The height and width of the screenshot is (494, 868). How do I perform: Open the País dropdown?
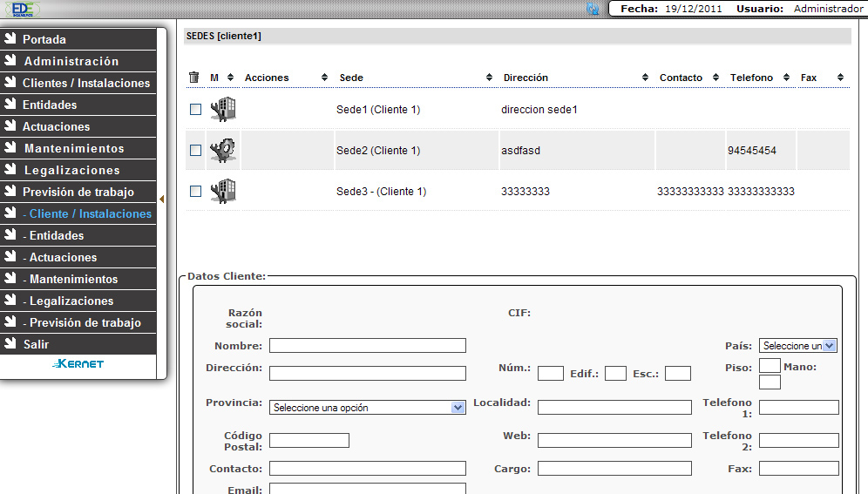coord(797,346)
